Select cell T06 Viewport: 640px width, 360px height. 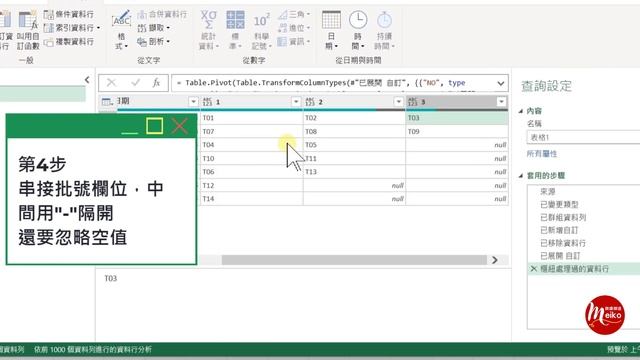(x=251, y=172)
